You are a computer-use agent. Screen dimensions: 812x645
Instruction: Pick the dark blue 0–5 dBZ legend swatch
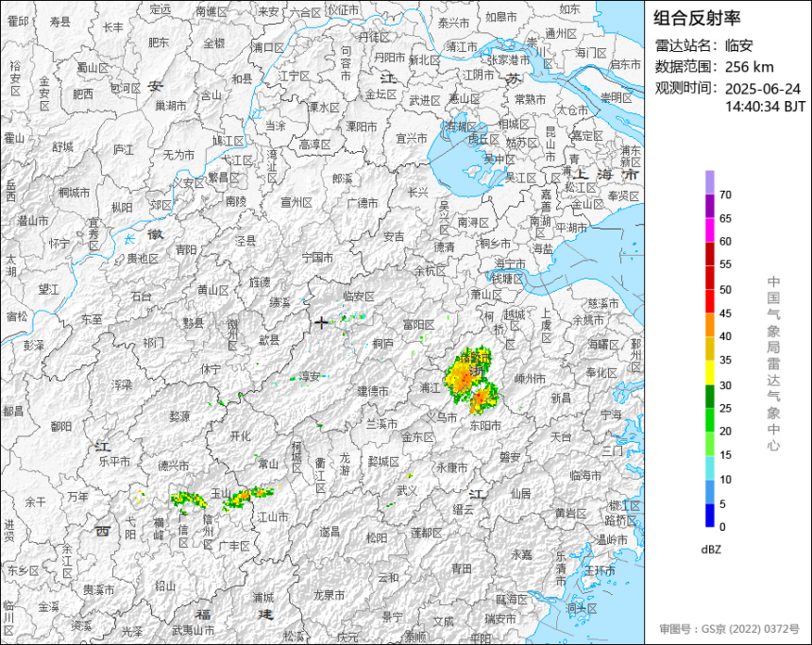pos(709,516)
